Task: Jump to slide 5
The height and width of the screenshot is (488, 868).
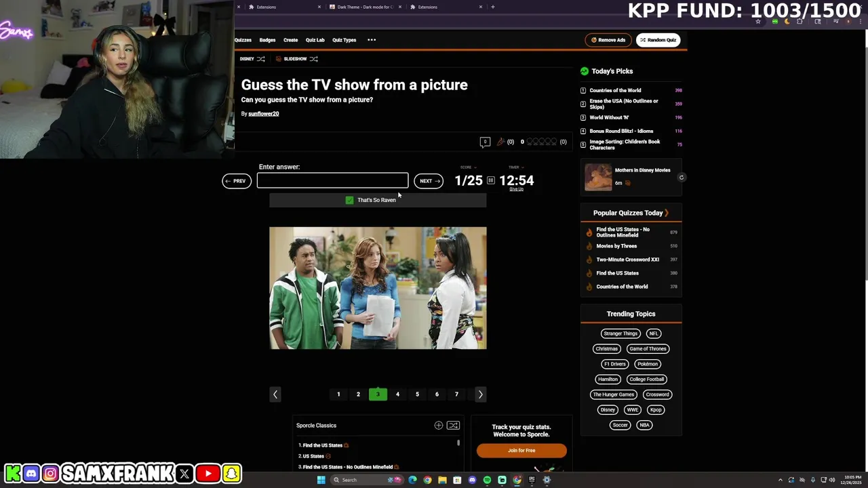Action: point(417,394)
